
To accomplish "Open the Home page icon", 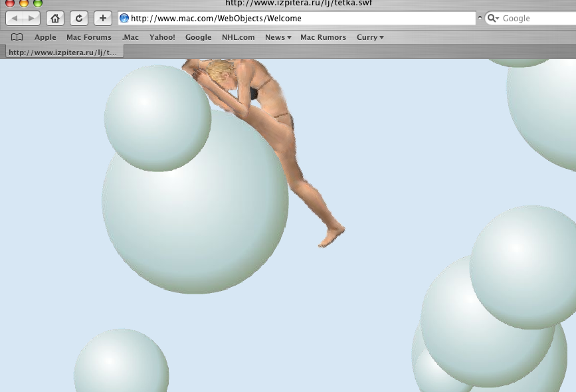I will 55,19.
